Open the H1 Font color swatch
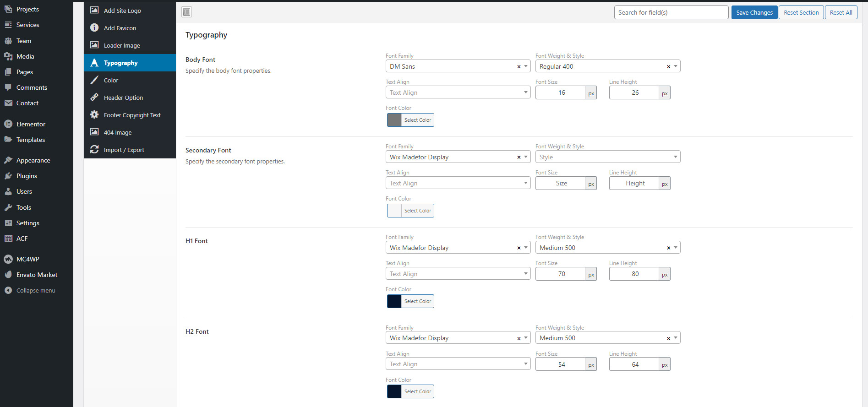 (394, 301)
